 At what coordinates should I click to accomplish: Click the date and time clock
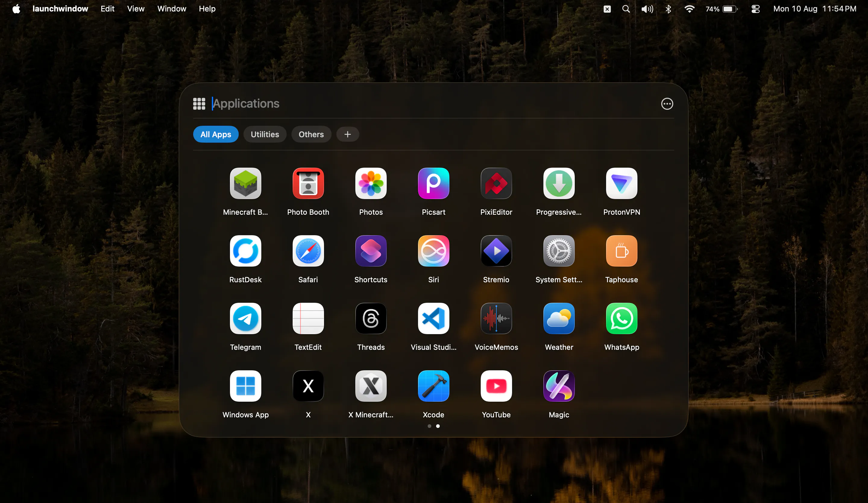[815, 9]
